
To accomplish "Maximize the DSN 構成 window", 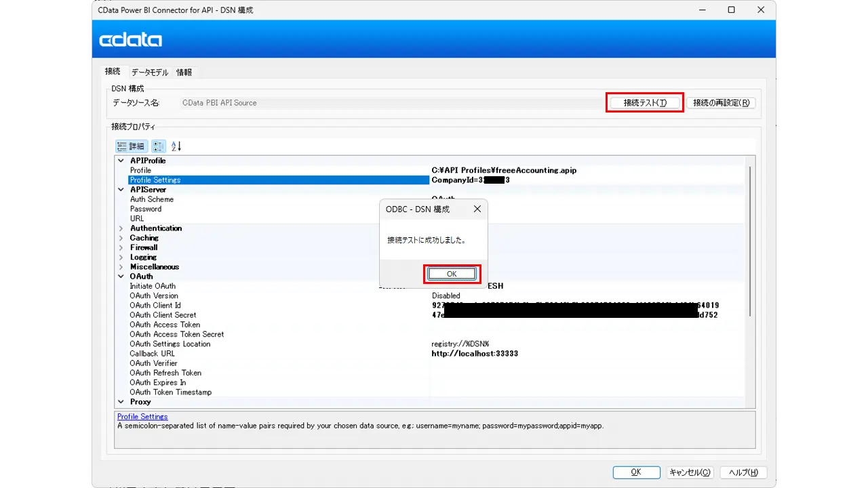I will click(731, 9).
